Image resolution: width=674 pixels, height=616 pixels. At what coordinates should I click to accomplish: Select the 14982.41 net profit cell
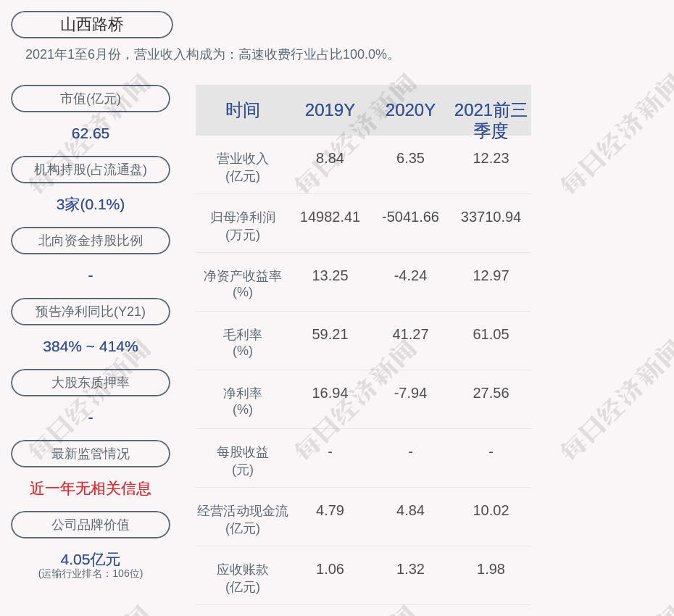[330, 217]
